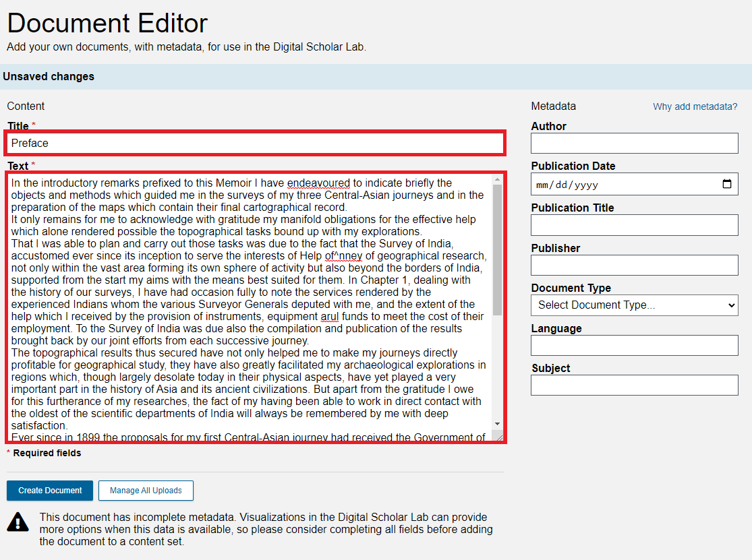Screen dimensions: 752x560
Task: Focus the Author input field
Action: tap(634, 143)
